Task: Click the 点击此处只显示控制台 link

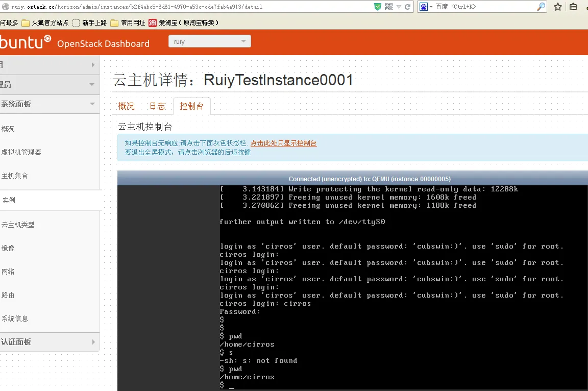Action: coord(283,143)
